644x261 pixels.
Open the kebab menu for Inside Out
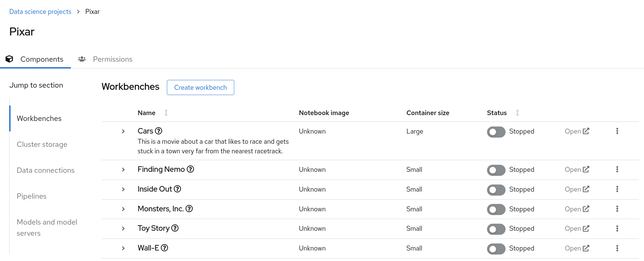(x=617, y=189)
